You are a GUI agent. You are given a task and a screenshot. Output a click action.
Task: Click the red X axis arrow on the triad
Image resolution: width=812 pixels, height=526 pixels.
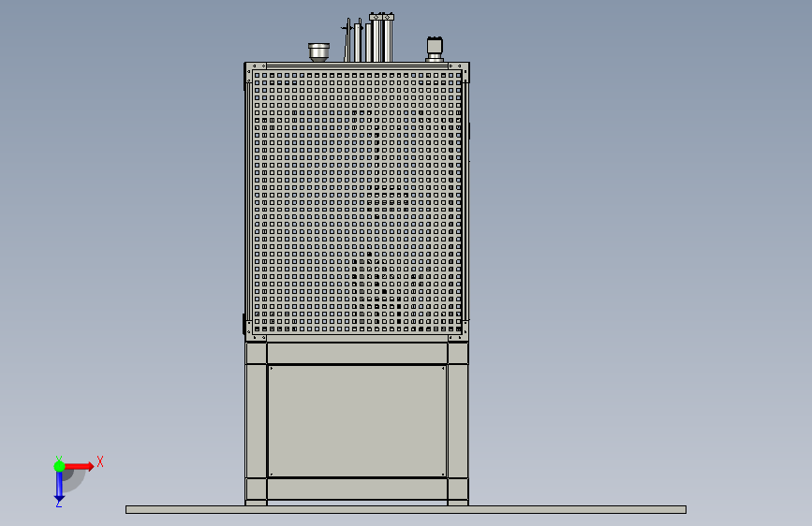click(x=79, y=466)
